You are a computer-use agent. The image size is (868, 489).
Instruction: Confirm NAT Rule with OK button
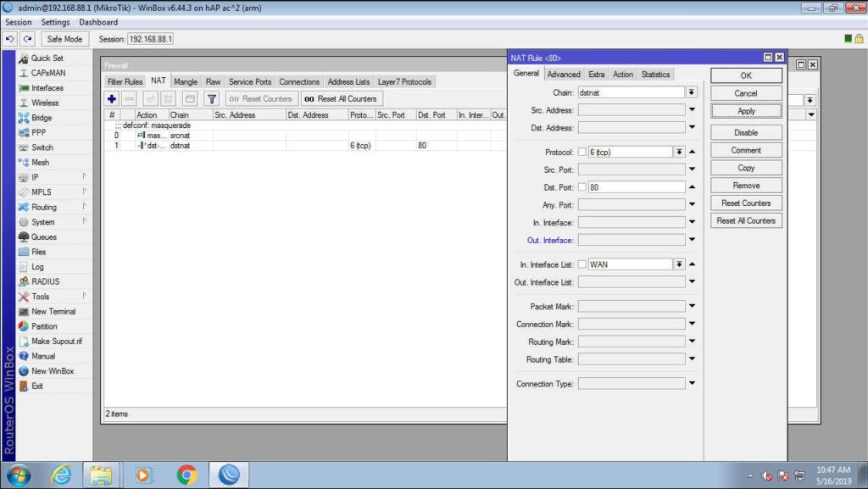point(746,75)
